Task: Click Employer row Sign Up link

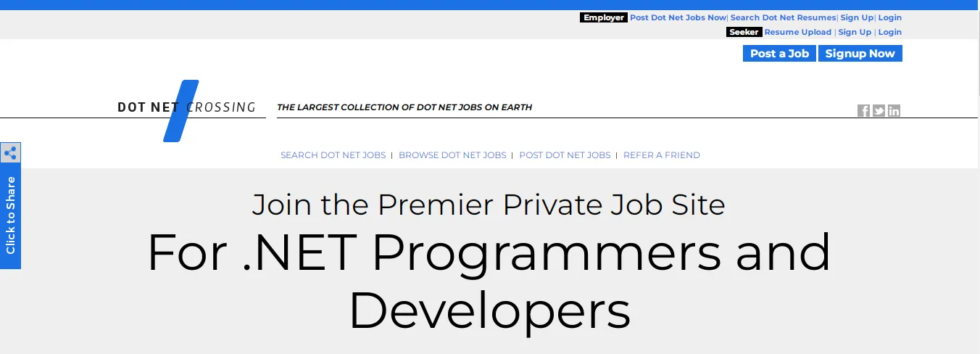Action: 857,17
